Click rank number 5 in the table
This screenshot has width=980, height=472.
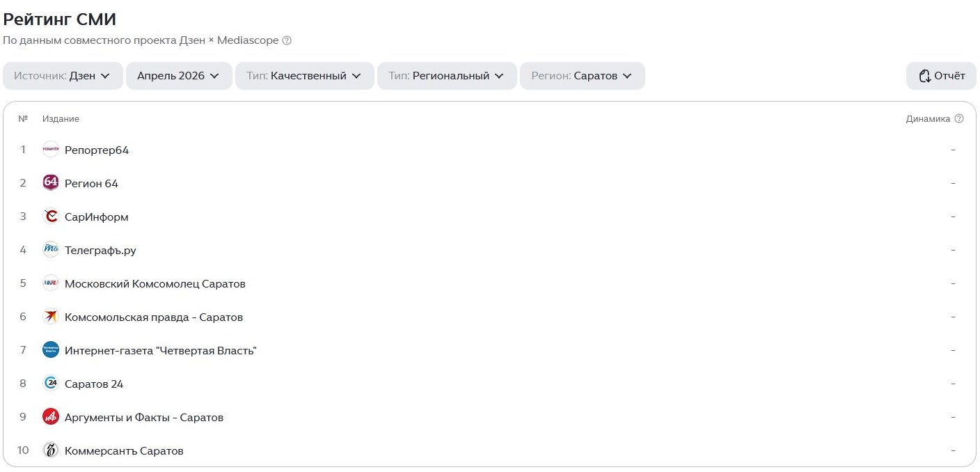23,283
